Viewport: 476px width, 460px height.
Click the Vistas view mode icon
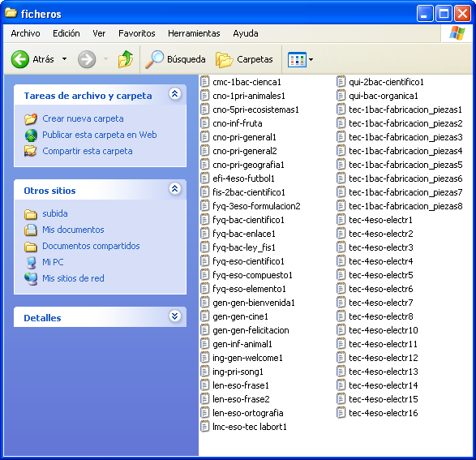(297, 59)
